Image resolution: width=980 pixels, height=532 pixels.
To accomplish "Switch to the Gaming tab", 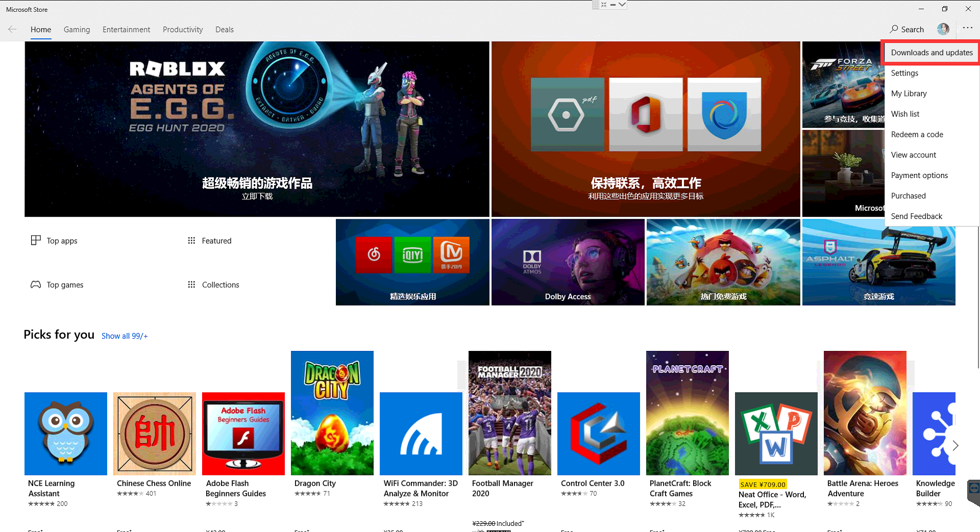I will pyautogui.click(x=77, y=30).
